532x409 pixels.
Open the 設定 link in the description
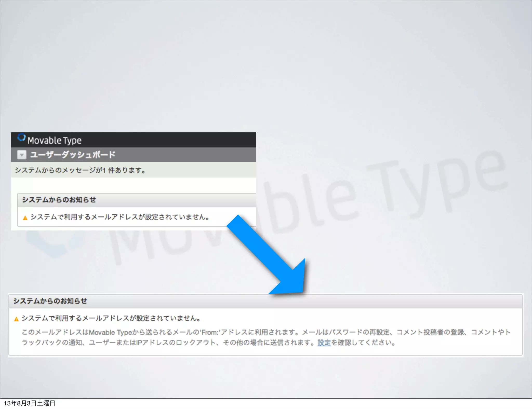[x=324, y=343]
